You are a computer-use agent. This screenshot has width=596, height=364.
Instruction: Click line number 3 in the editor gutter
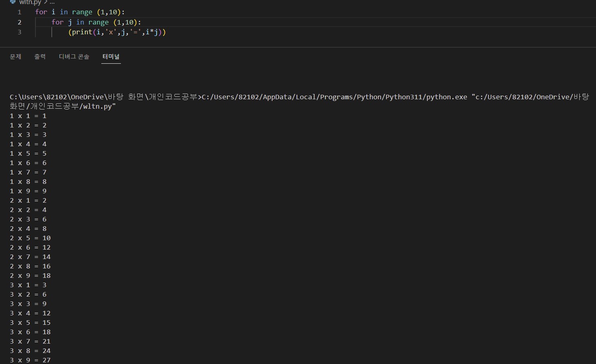(19, 32)
